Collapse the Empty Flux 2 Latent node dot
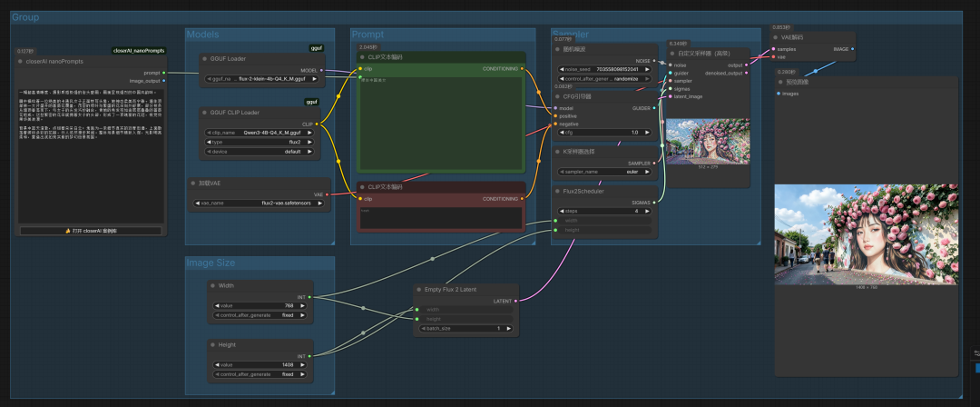 418,289
